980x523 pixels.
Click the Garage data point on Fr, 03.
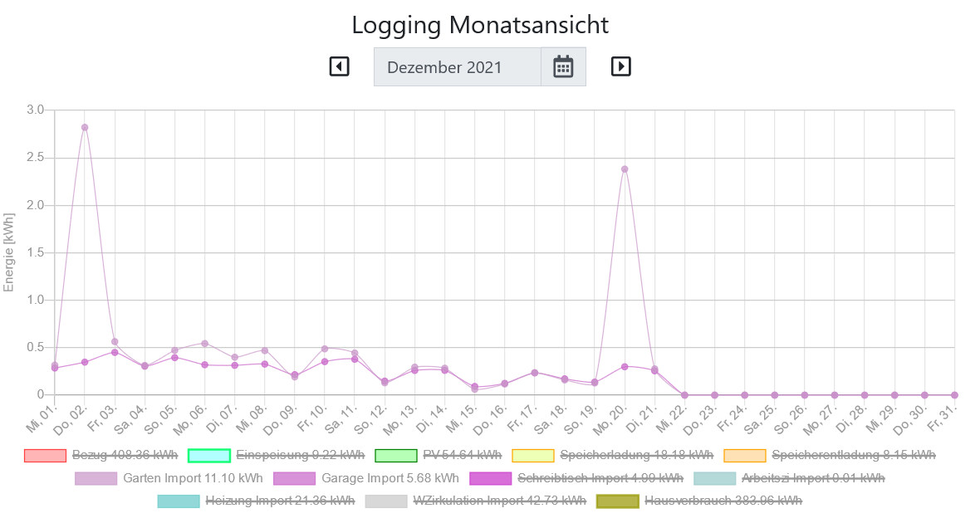(x=115, y=352)
